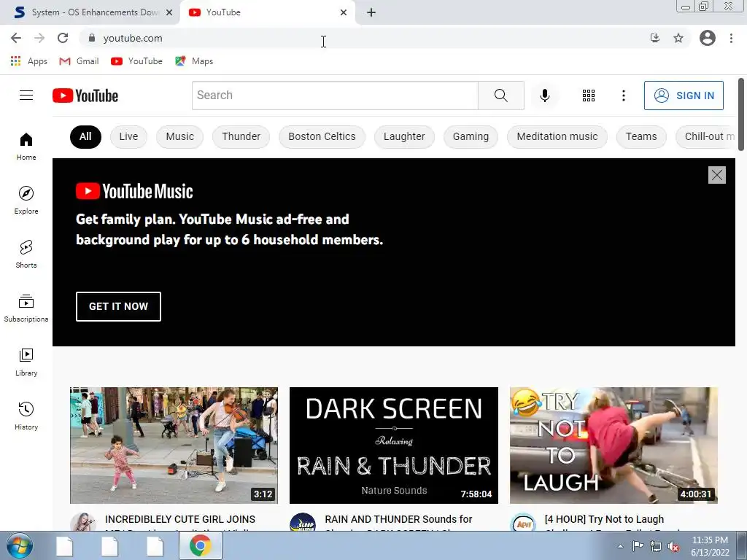
Task: Open the violin street performance video thumbnail
Action: [174, 446]
